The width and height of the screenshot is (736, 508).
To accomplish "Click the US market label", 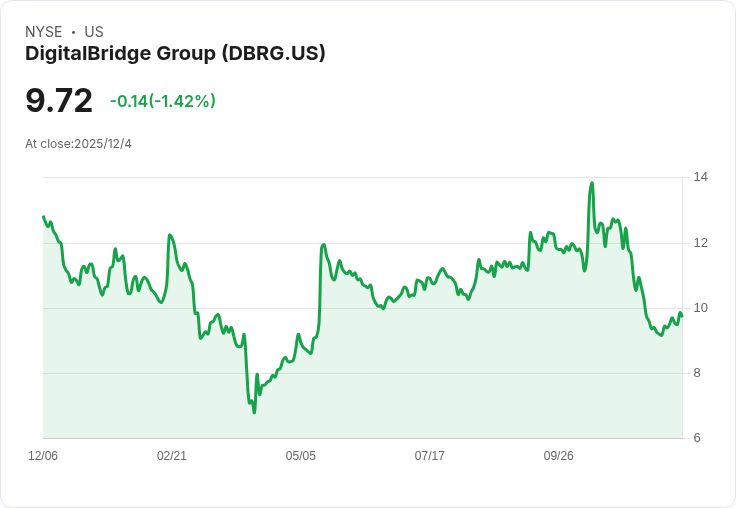I will pos(94,32).
